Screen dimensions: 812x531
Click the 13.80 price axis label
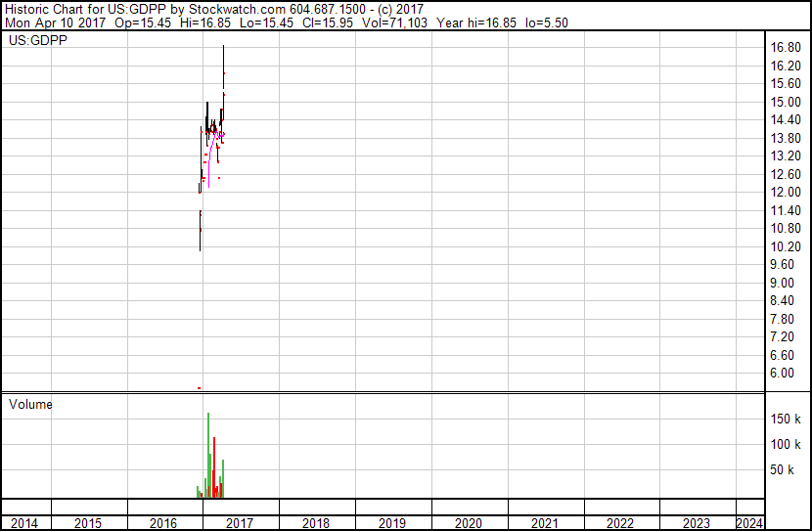click(x=786, y=138)
